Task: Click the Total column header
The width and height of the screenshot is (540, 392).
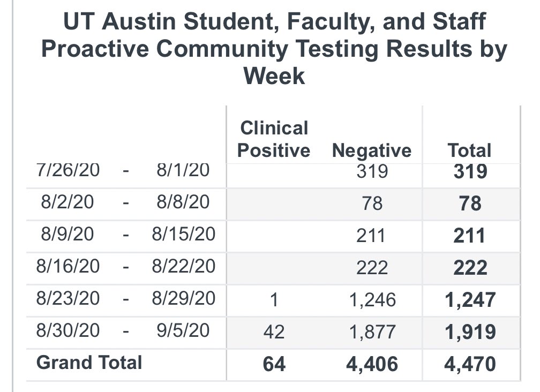Action: point(470,150)
